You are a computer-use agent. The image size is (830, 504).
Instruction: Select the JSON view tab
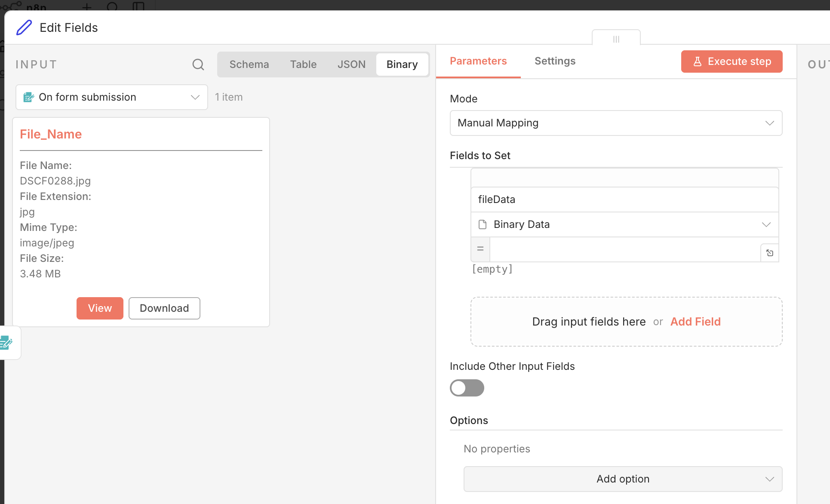pyautogui.click(x=351, y=65)
